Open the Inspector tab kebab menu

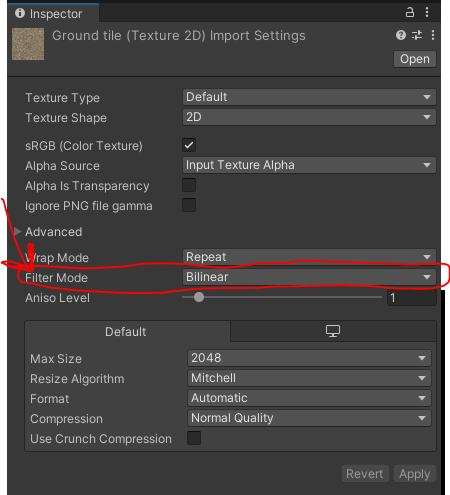pos(427,13)
